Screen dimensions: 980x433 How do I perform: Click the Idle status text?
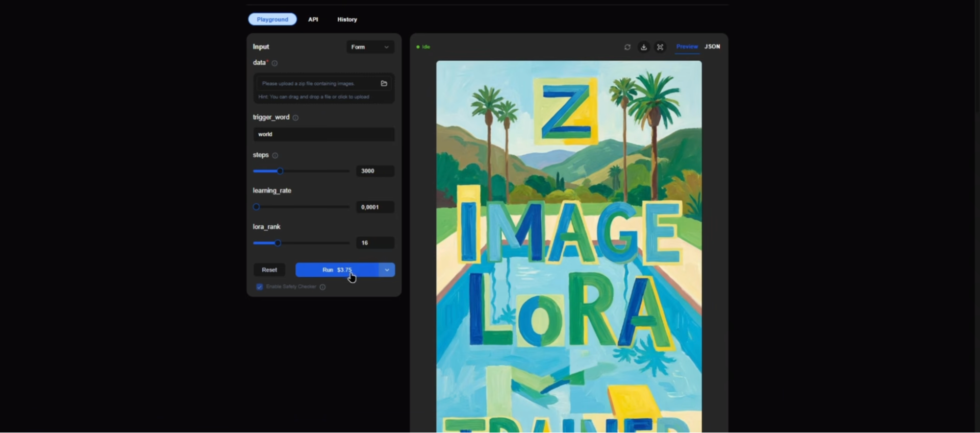coord(426,47)
